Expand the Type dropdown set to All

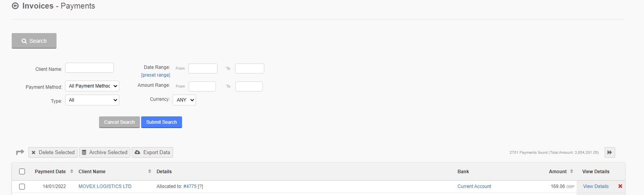[92, 100]
